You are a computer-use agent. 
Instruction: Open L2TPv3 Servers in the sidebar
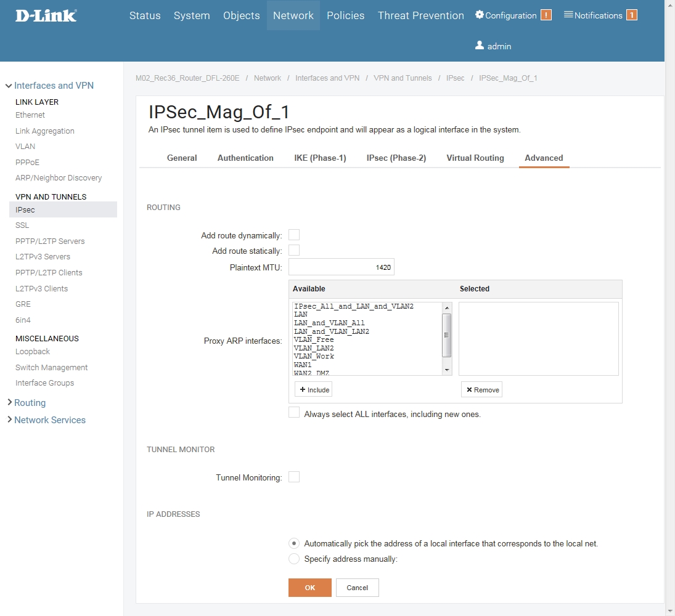[x=43, y=256]
